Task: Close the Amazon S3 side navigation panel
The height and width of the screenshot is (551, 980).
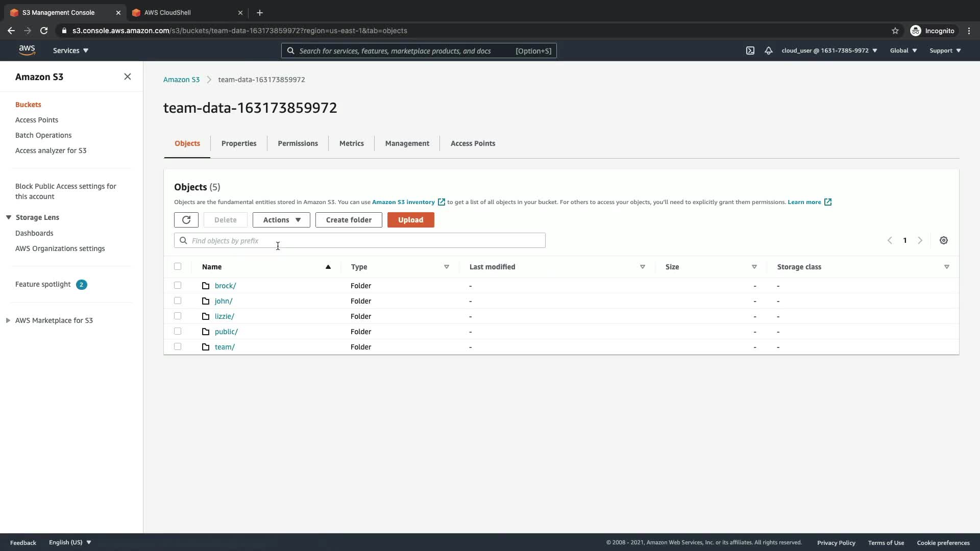Action: (x=128, y=77)
